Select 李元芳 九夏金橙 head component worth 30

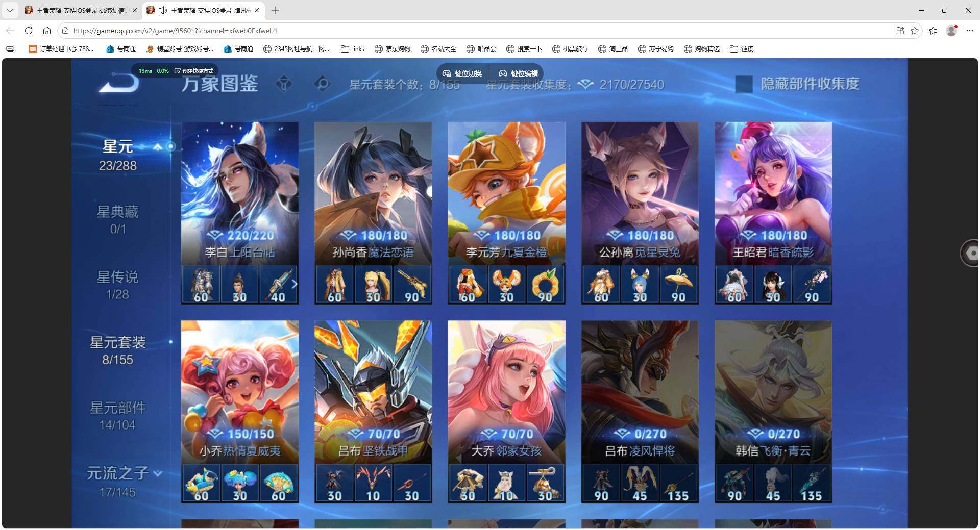[506, 285]
